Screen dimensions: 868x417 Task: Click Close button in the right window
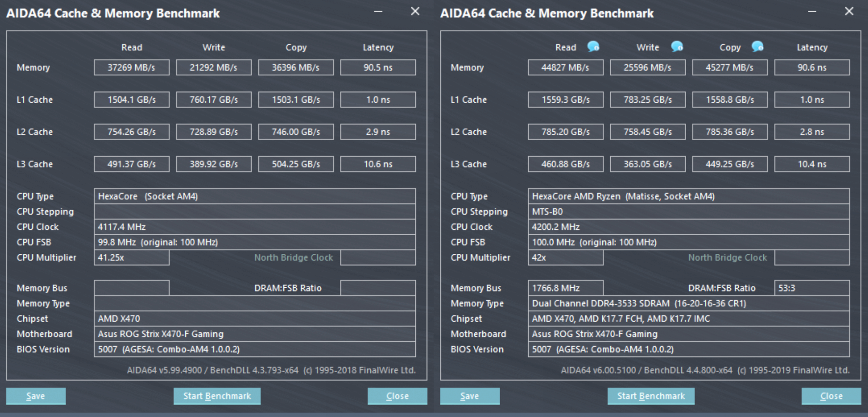tap(832, 396)
